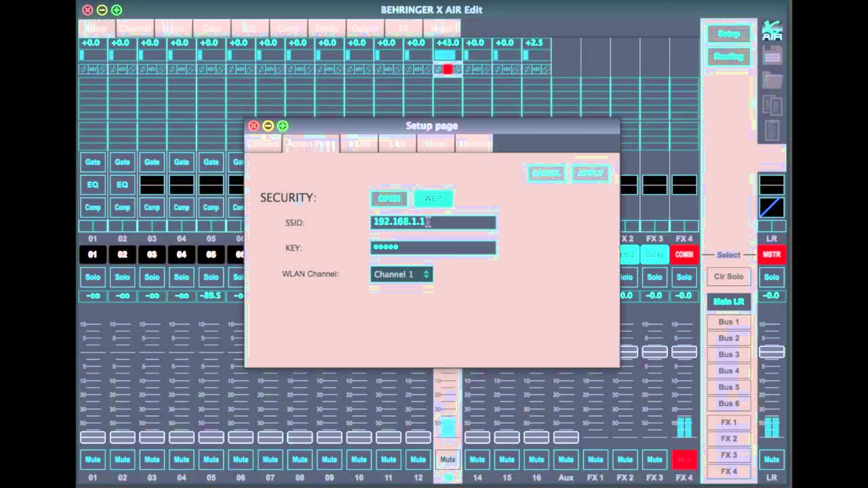This screenshot has height=488, width=868.
Task: Switch to the FX tab in top bar
Action: pos(403,28)
